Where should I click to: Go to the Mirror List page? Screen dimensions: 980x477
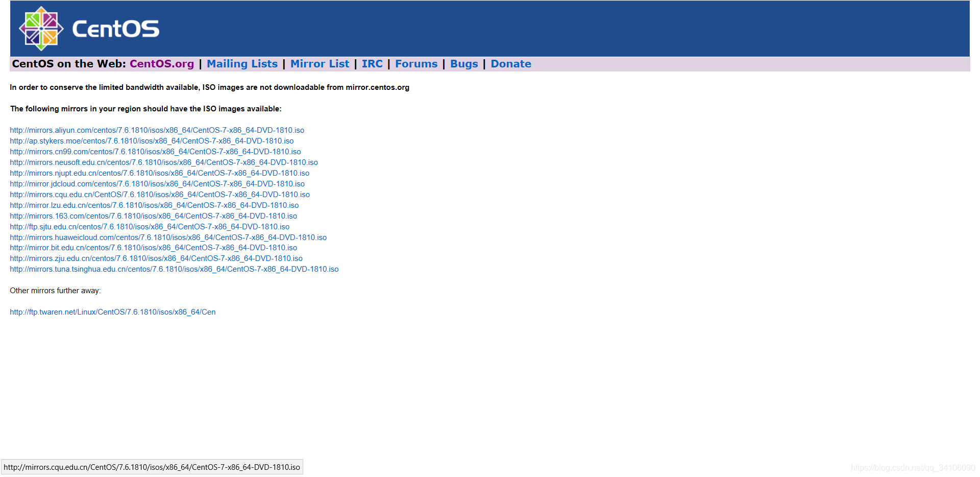[320, 64]
